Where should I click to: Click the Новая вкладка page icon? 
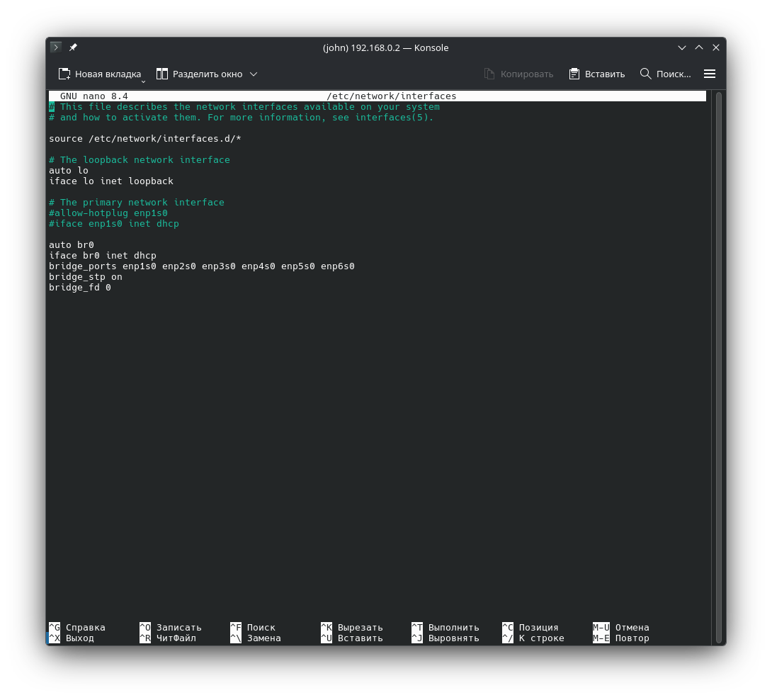point(64,74)
